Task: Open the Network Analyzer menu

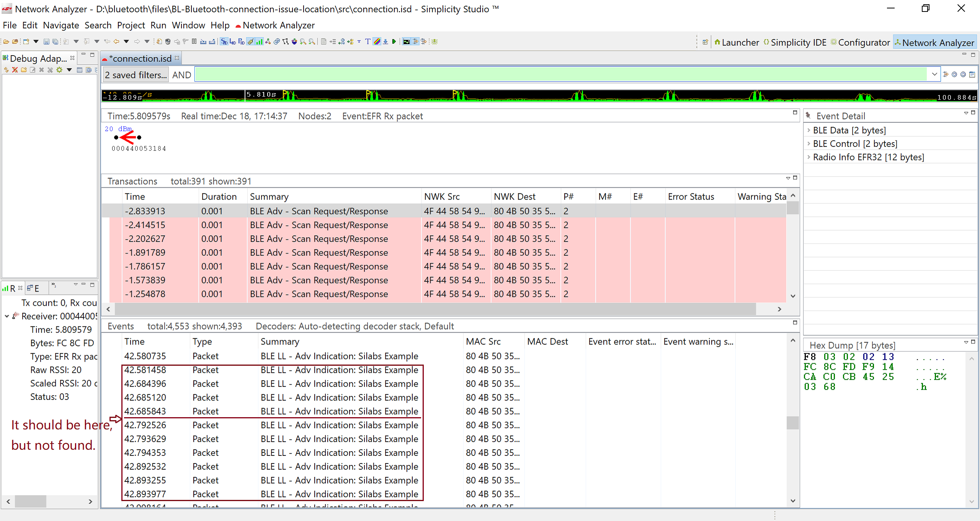Action: coord(275,25)
